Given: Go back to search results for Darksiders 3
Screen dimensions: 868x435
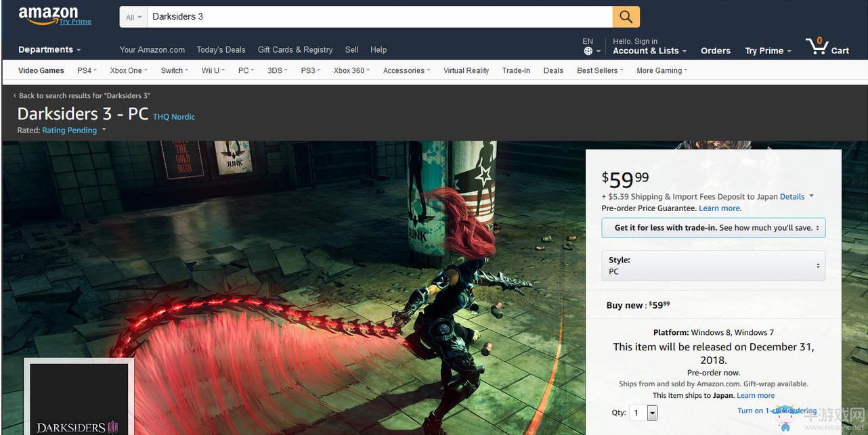Looking at the screenshot, I should pos(82,95).
